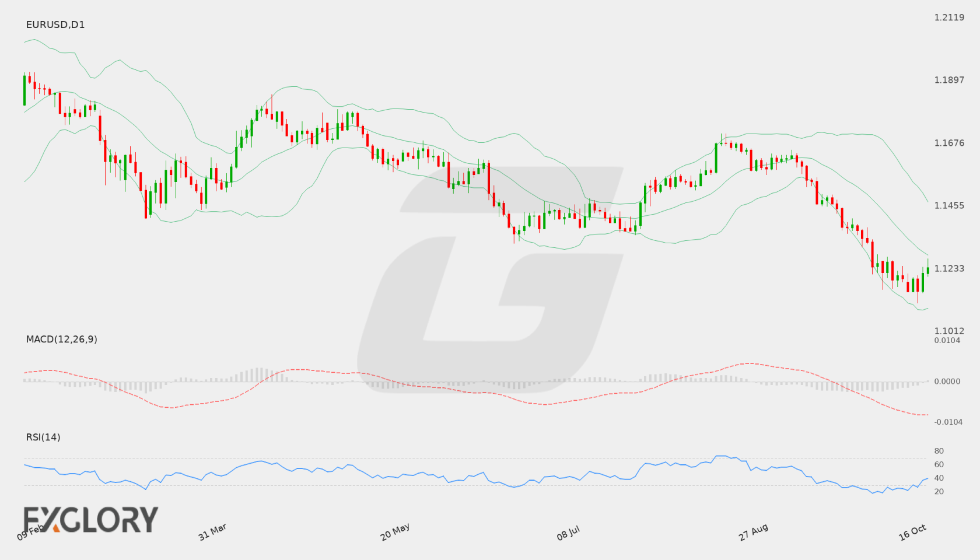This screenshot has width=980, height=560.
Task: Click the RSI 20 level label
Action: (939, 491)
